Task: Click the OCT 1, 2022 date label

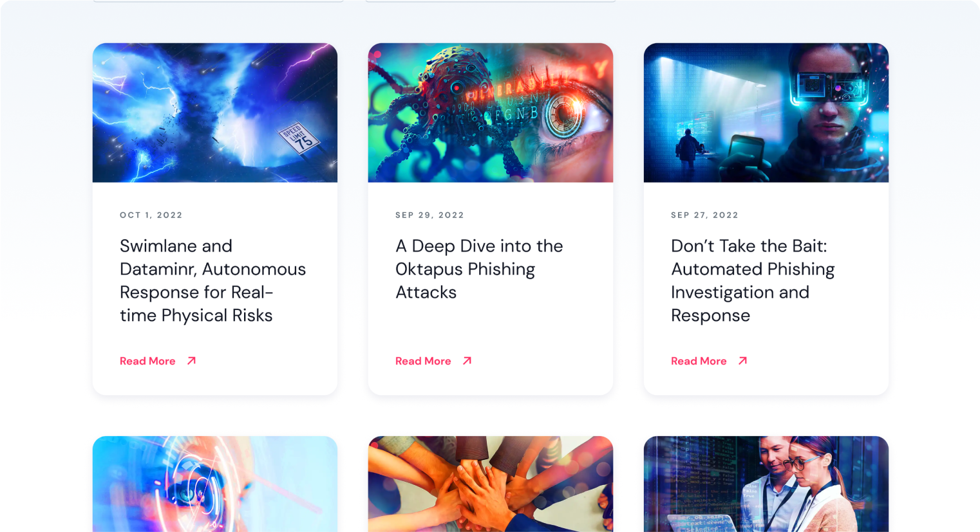Action: point(151,215)
